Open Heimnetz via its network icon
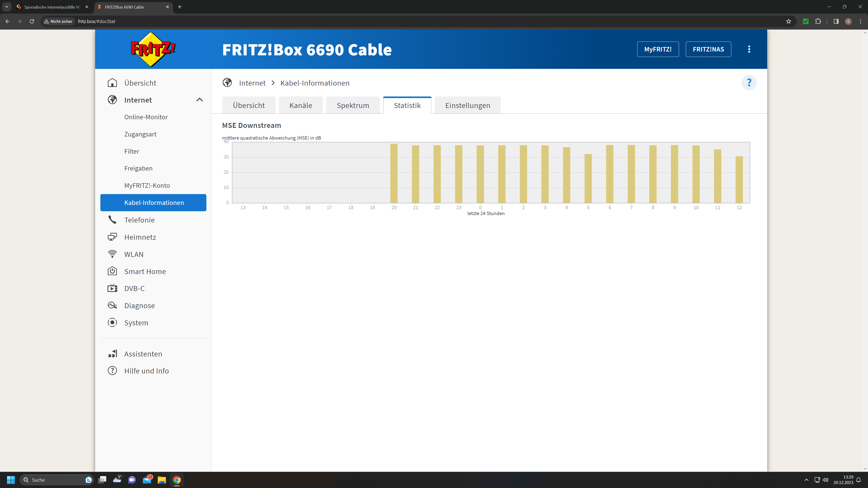 [x=112, y=237]
